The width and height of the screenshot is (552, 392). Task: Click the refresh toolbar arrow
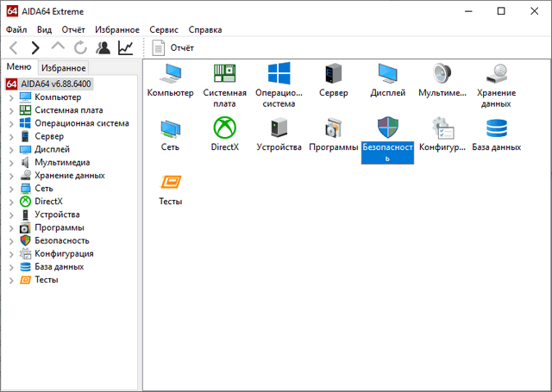pos(80,47)
